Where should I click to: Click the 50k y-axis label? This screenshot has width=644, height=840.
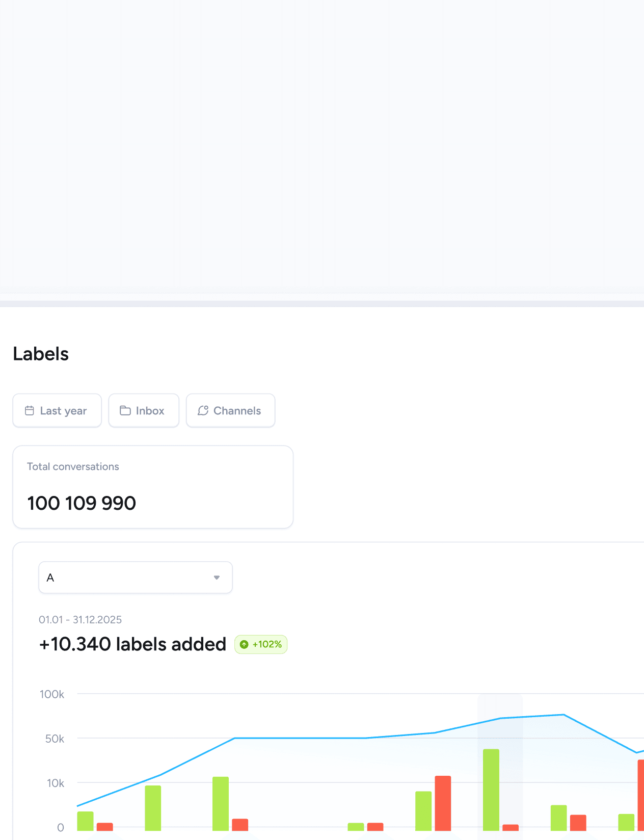pyautogui.click(x=55, y=739)
